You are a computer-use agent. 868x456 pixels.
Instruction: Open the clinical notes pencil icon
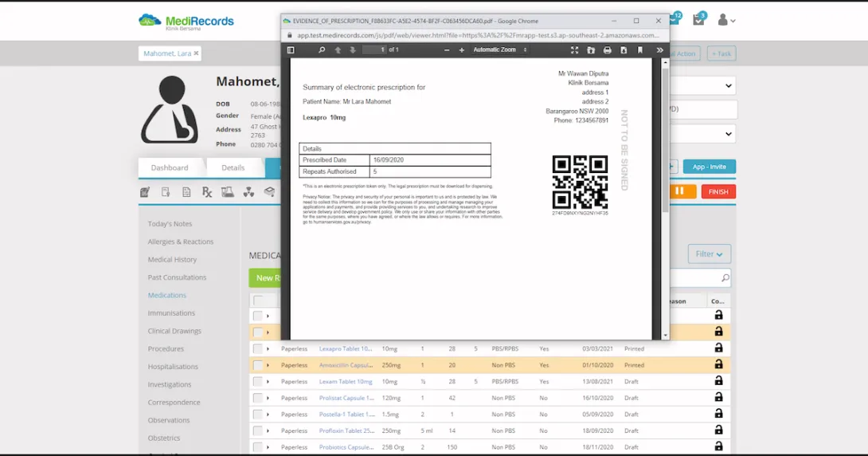[145, 192]
